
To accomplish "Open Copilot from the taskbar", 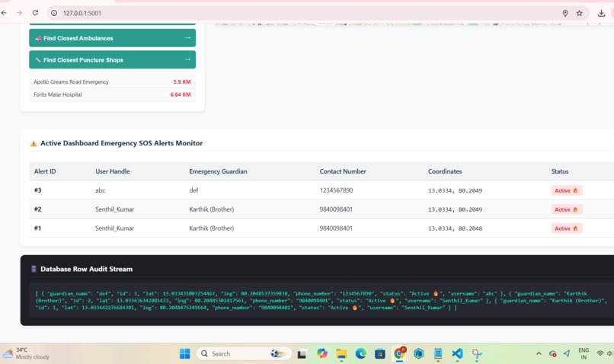I will (322, 354).
